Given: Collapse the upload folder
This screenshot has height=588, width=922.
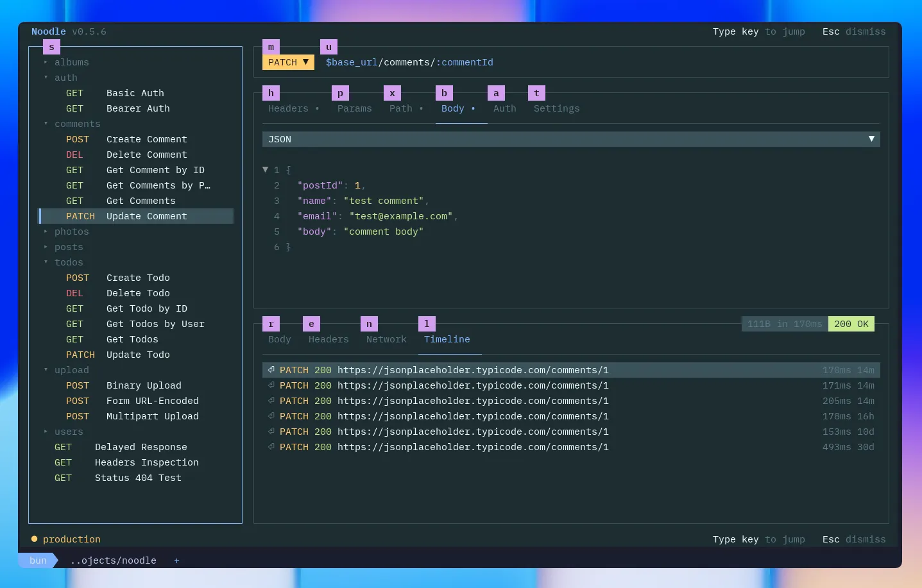Looking at the screenshot, I should (x=66, y=370).
